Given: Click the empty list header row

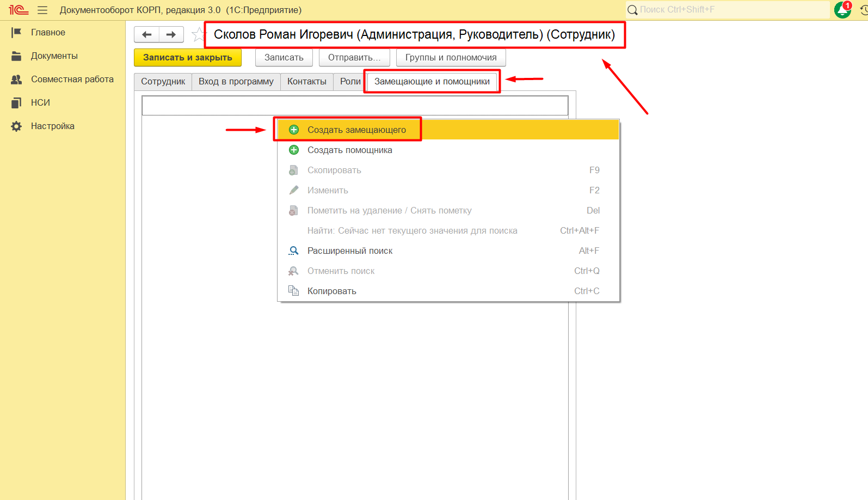Looking at the screenshot, I should click(x=355, y=106).
